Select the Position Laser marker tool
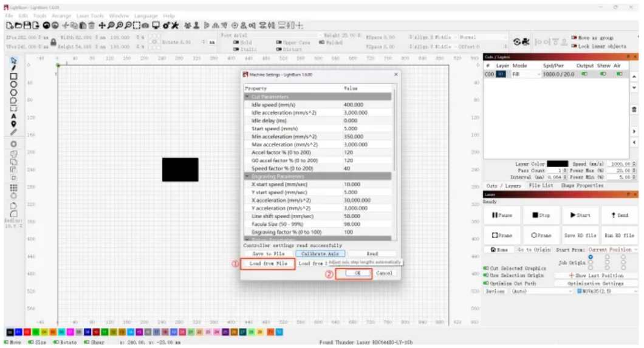644x348 pixels. click(13, 125)
